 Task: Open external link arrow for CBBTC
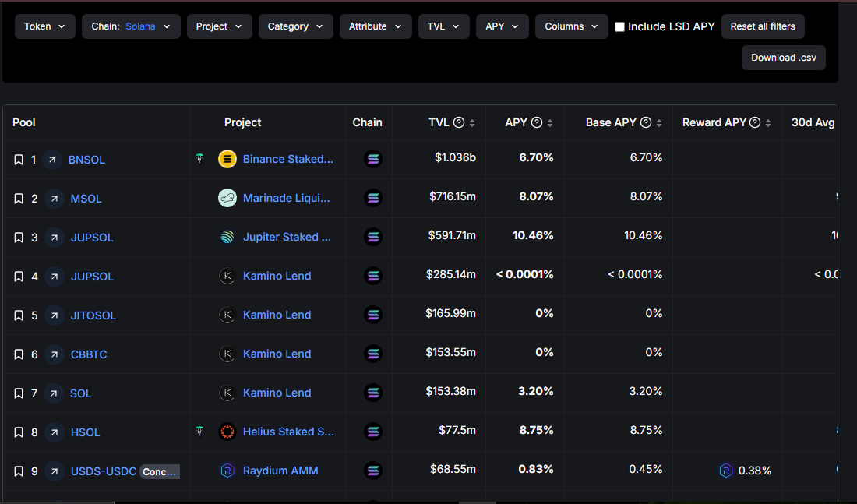click(54, 354)
